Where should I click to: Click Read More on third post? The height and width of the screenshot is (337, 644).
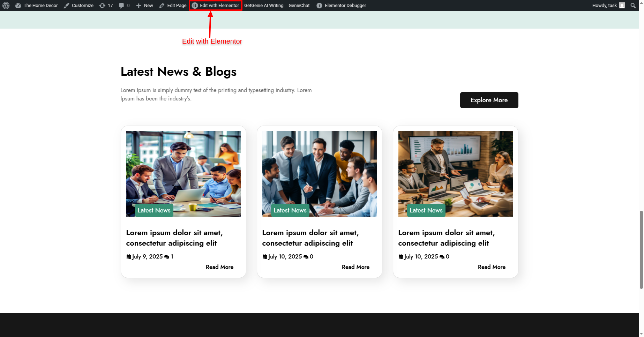pos(492,267)
